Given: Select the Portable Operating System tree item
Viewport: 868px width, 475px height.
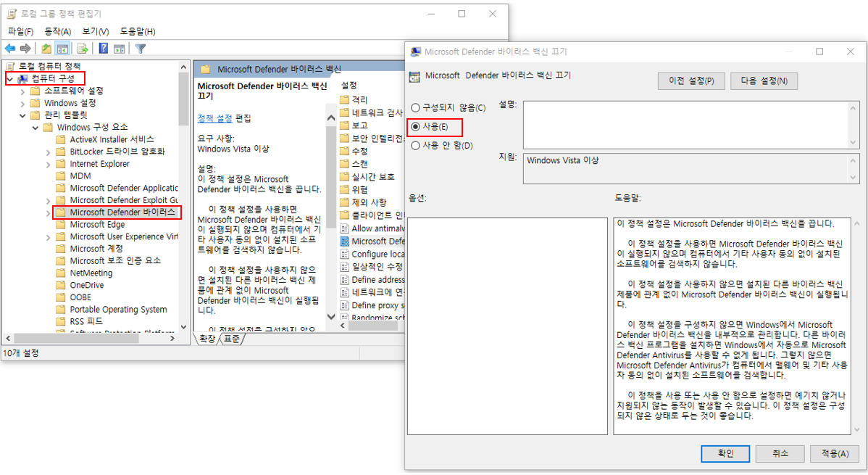Looking at the screenshot, I should 118,309.
